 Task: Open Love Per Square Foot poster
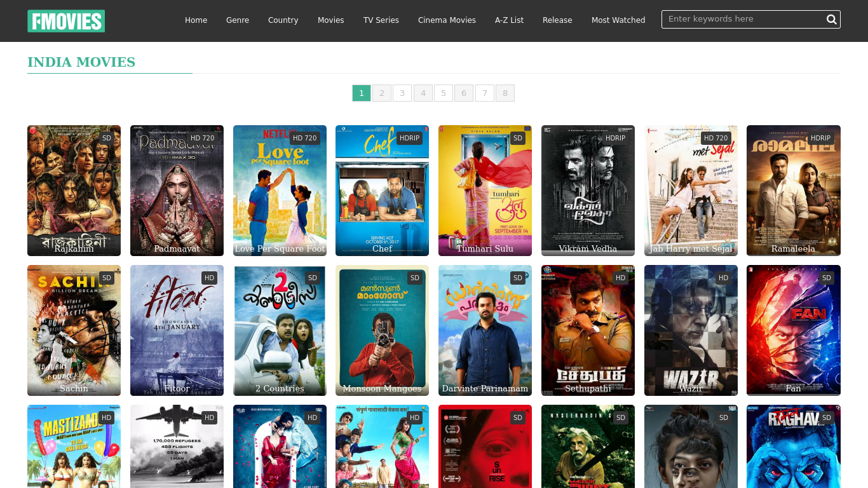tap(280, 191)
